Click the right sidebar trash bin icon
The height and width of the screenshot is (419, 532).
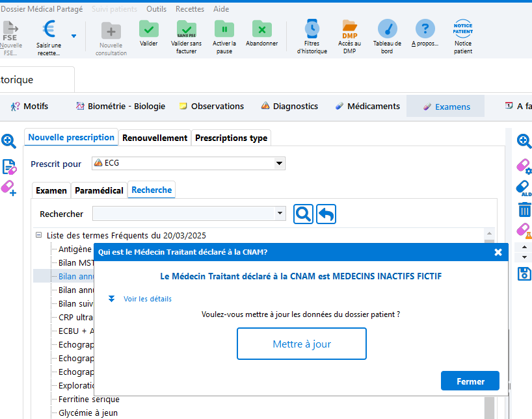click(524, 209)
